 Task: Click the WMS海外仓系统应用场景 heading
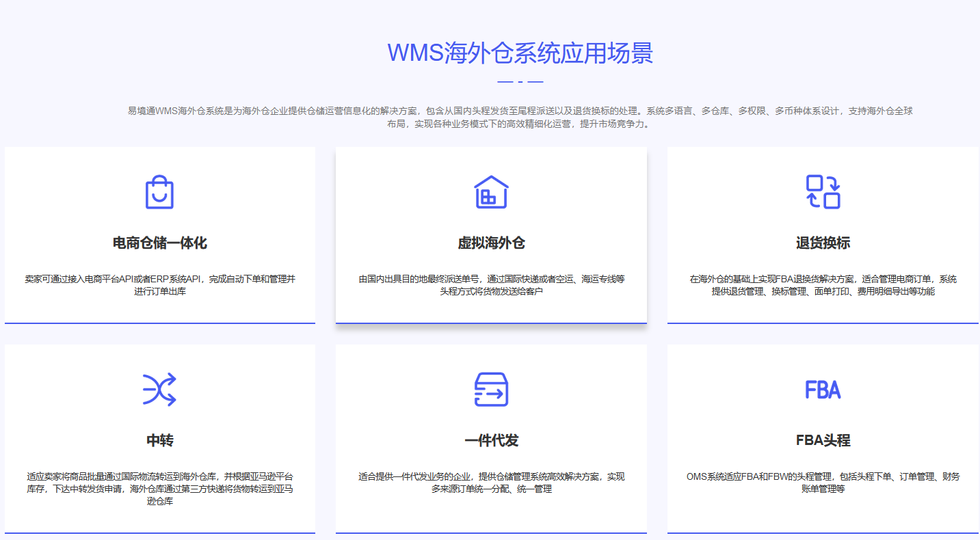tap(520, 53)
